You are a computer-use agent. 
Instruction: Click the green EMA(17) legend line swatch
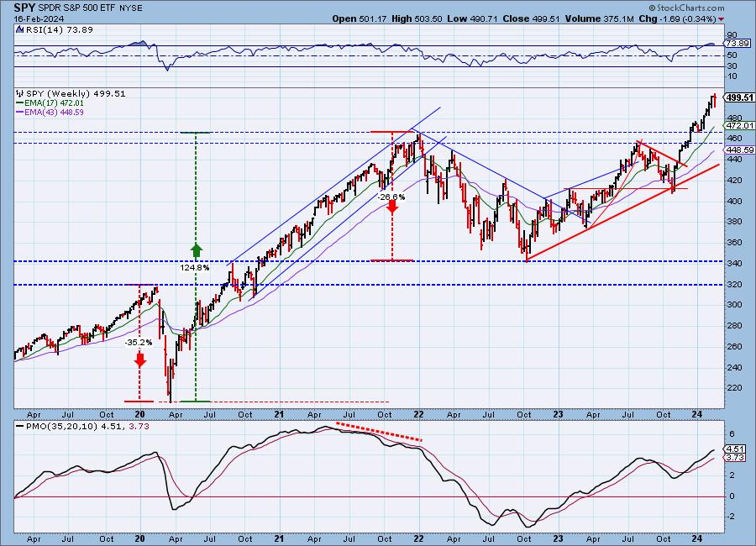(19, 102)
